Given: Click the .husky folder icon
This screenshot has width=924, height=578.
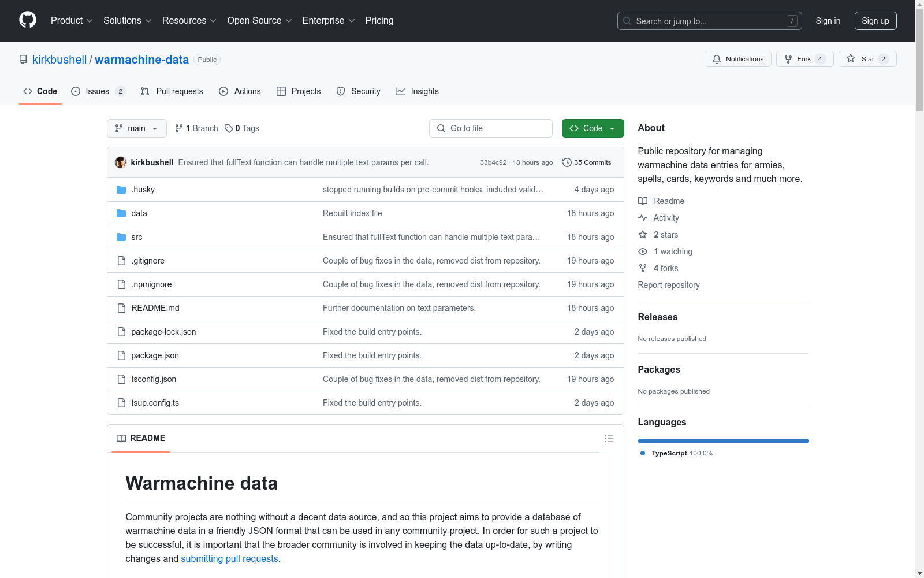Looking at the screenshot, I should coord(121,190).
